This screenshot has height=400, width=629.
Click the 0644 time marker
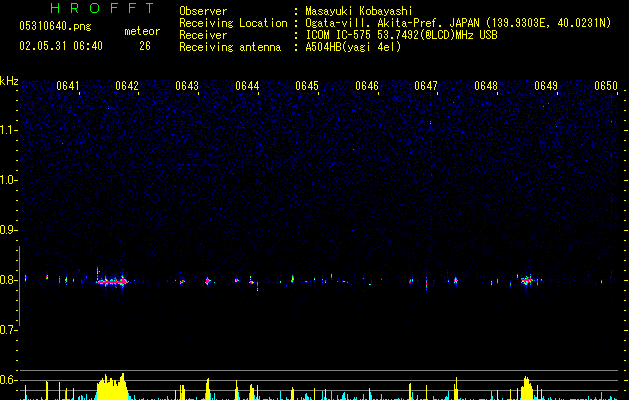click(247, 86)
